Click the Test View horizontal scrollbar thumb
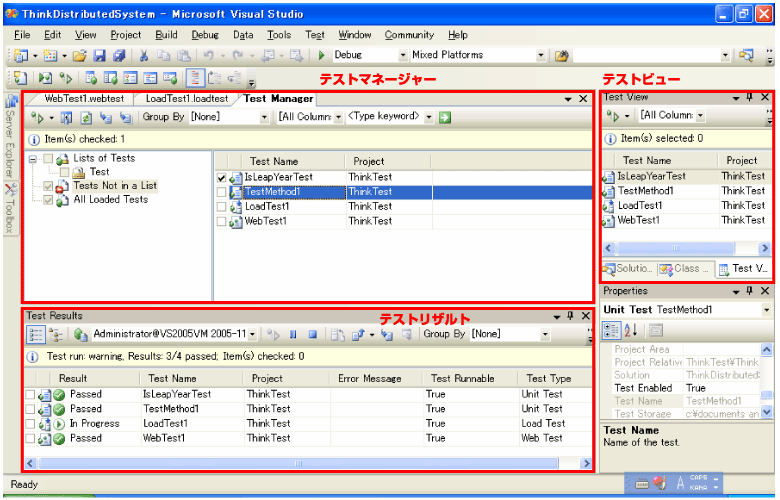The width and height of the screenshot is (780, 500). tap(676, 248)
